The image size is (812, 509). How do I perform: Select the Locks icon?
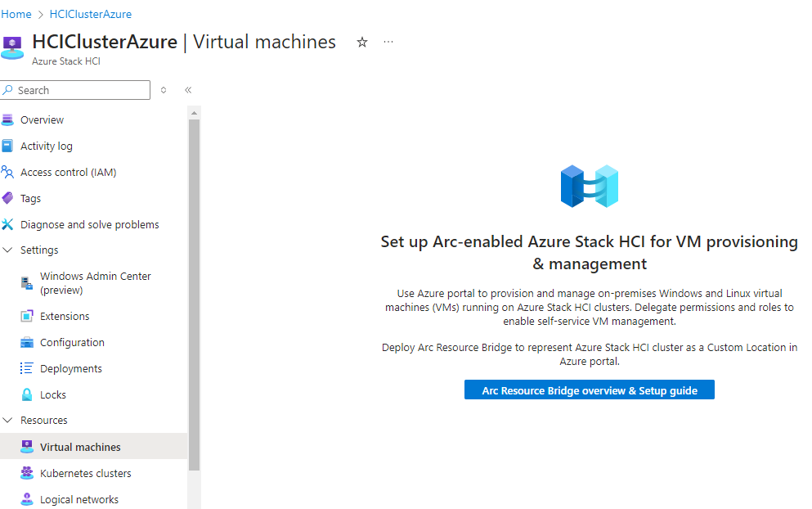tap(28, 394)
